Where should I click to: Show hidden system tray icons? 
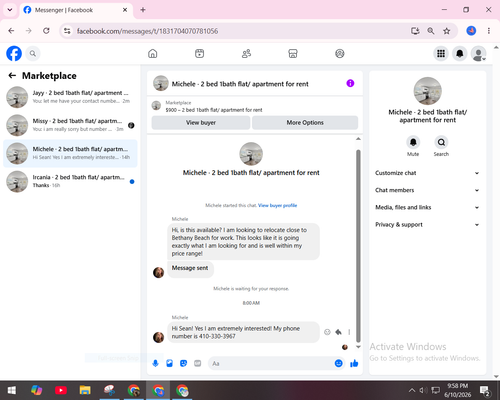click(412, 390)
